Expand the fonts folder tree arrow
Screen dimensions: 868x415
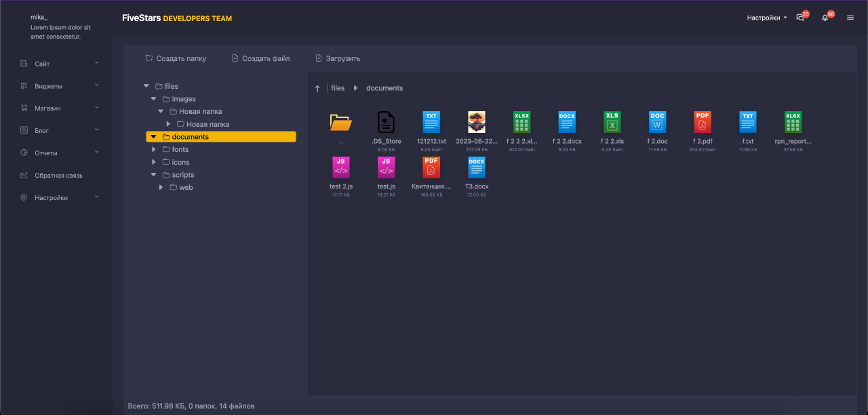(154, 149)
